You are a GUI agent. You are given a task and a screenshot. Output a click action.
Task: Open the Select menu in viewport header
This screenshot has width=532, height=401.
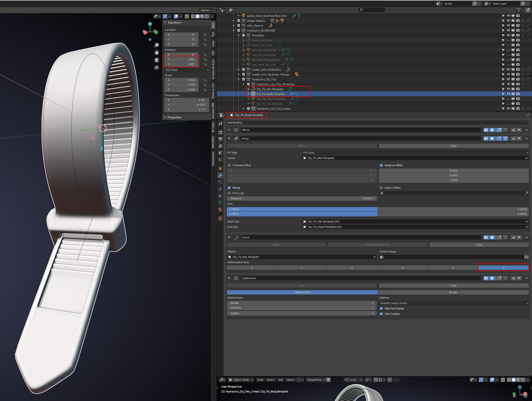270,380
